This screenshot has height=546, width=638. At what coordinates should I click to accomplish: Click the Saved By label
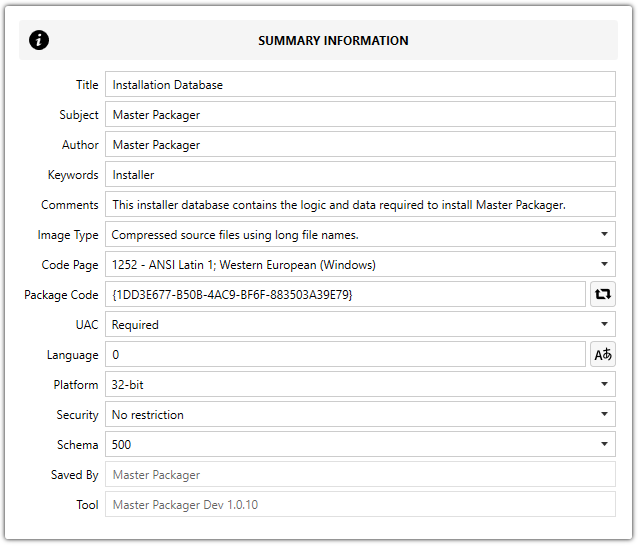pos(75,475)
